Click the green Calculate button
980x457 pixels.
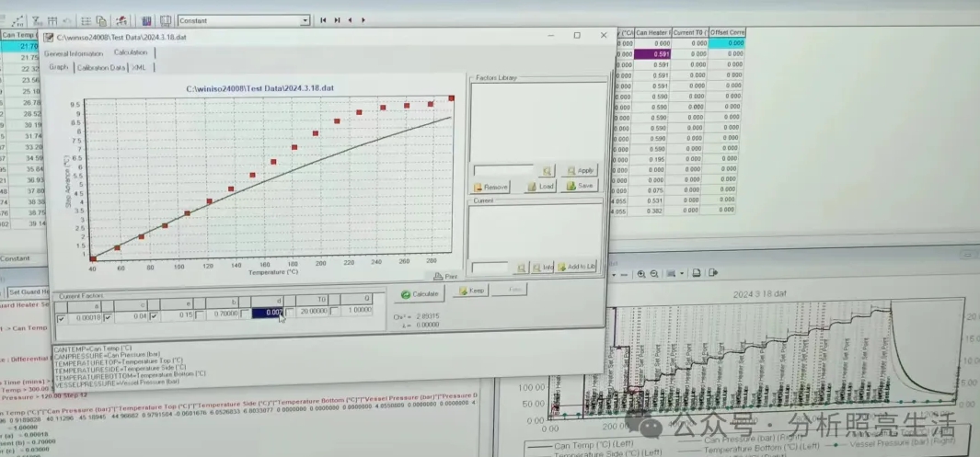(x=420, y=293)
